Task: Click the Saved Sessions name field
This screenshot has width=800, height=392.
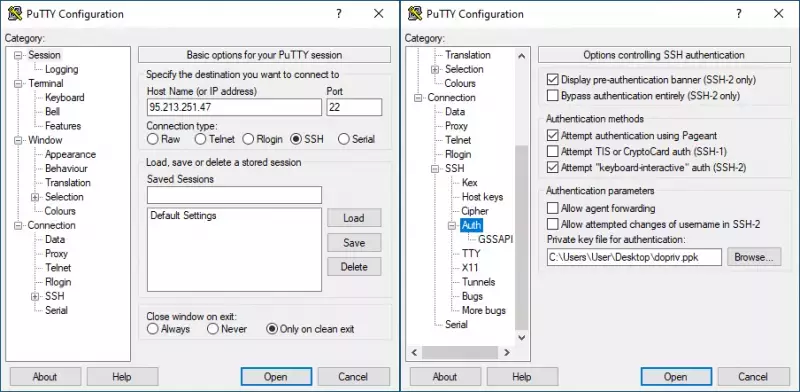Action: click(x=234, y=195)
